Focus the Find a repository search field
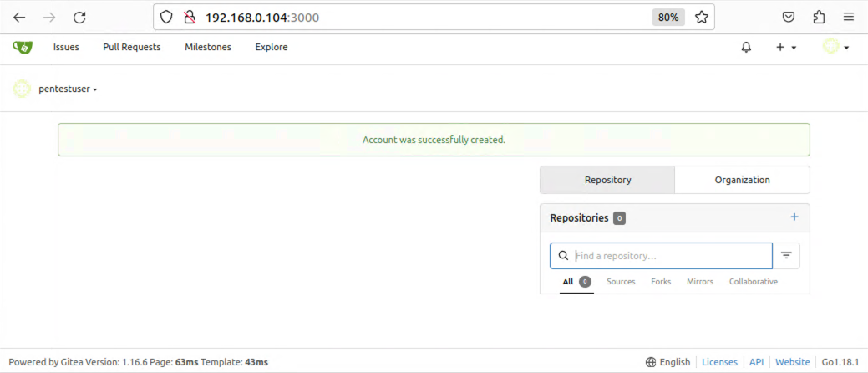 point(668,256)
